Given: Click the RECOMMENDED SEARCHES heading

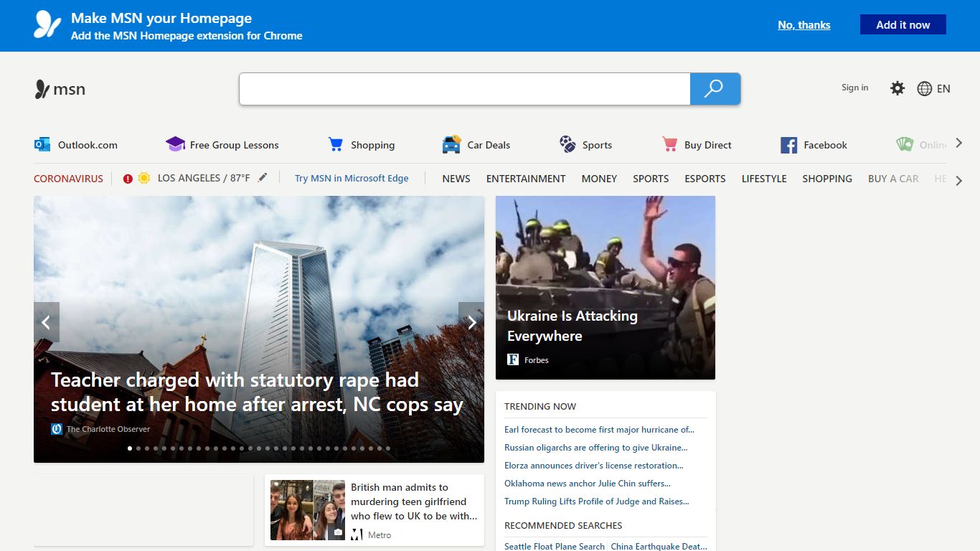Looking at the screenshot, I should [563, 525].
